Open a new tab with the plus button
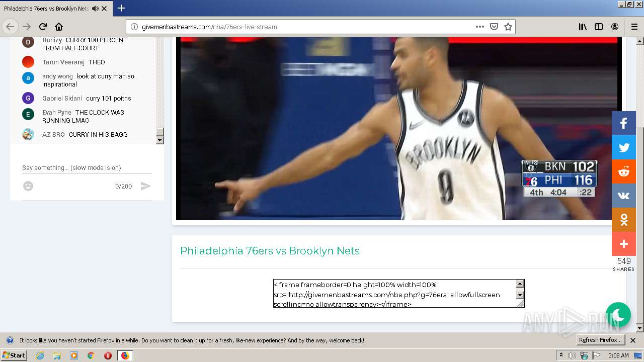Screen dimensions: 644x362 pyautogui.click(x=121, y=8)
